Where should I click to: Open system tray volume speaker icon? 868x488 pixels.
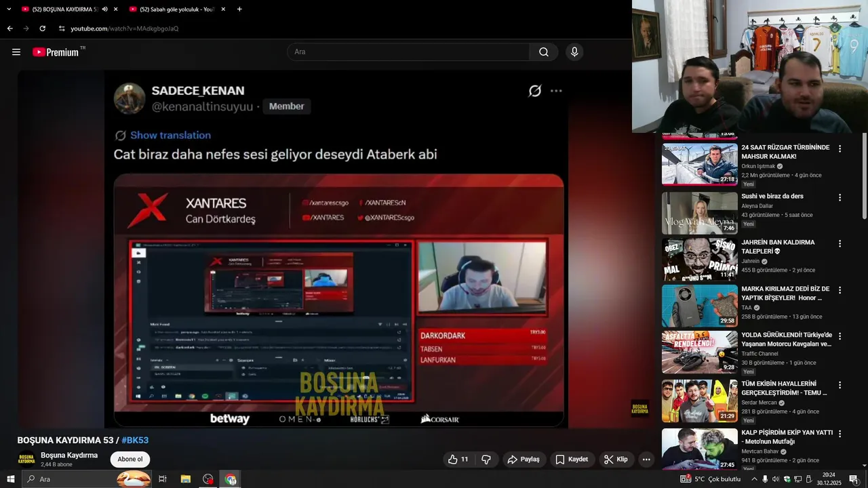pos(776,479)
